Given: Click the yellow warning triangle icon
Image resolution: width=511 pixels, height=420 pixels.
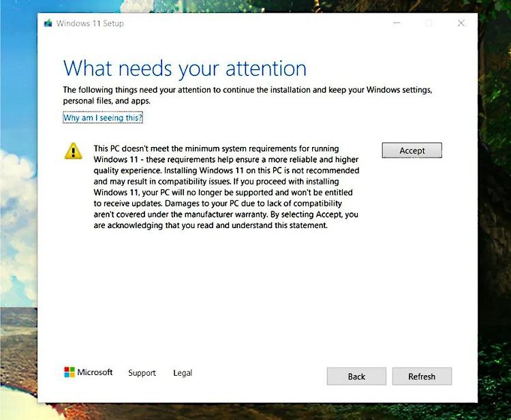Looking at the screenshot, I should [x=74, y=151].
